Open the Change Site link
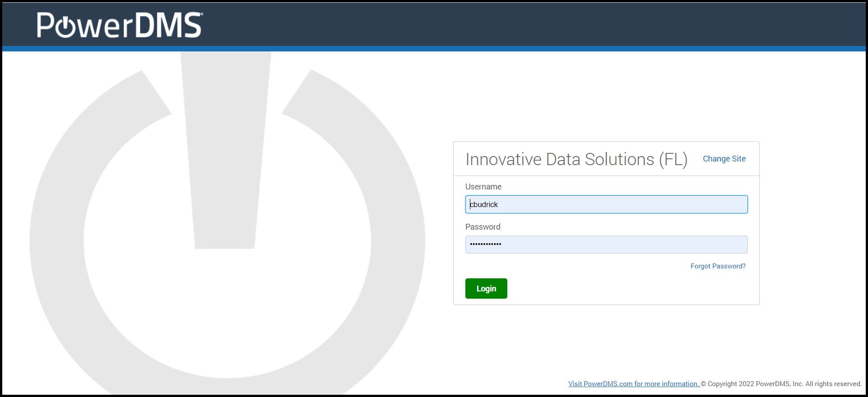The height and width of the screenshot is (397, 868). (x=724, y=159)
